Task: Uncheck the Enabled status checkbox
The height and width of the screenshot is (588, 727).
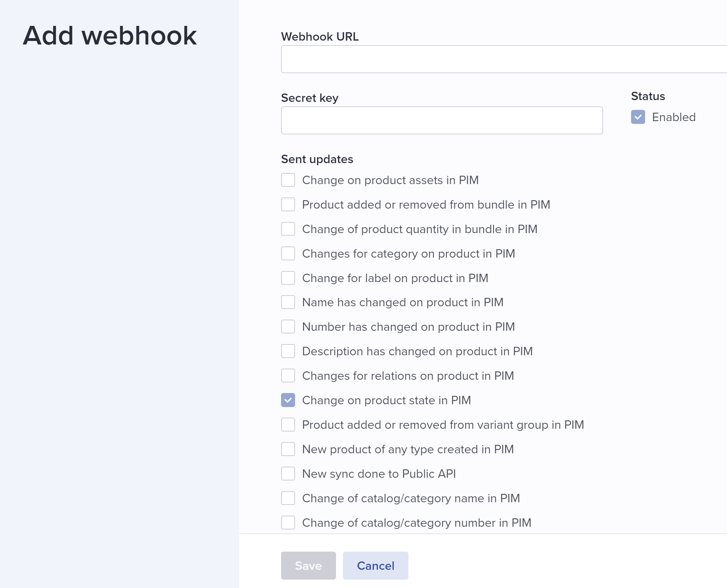Action: click(x=638, y=117)
